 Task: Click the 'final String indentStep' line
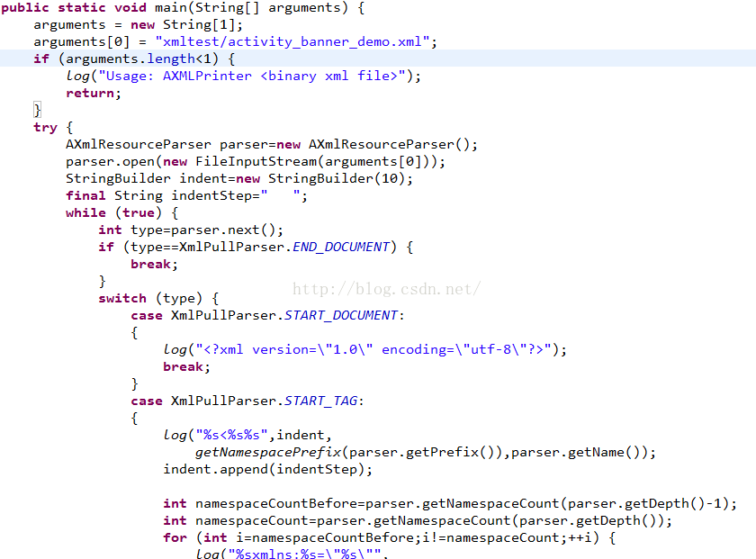186,196
